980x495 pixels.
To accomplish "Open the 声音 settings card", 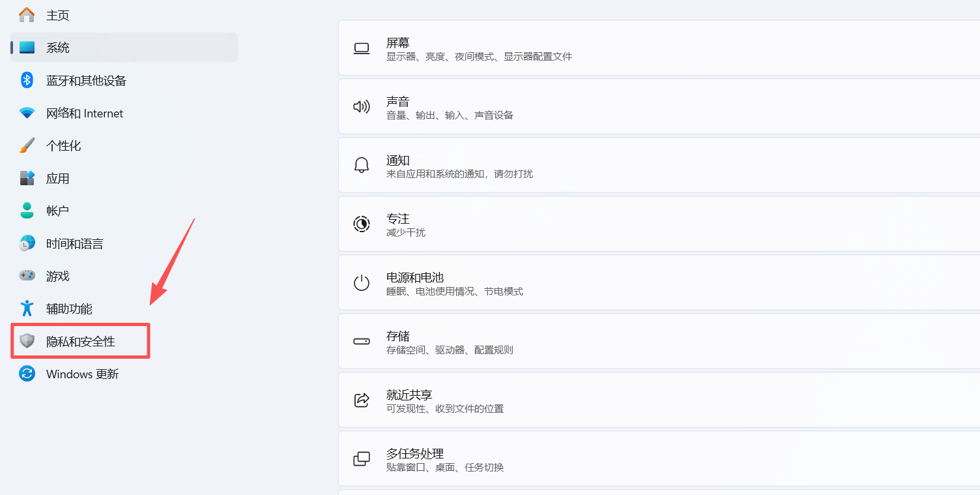I will pos(659,106).
